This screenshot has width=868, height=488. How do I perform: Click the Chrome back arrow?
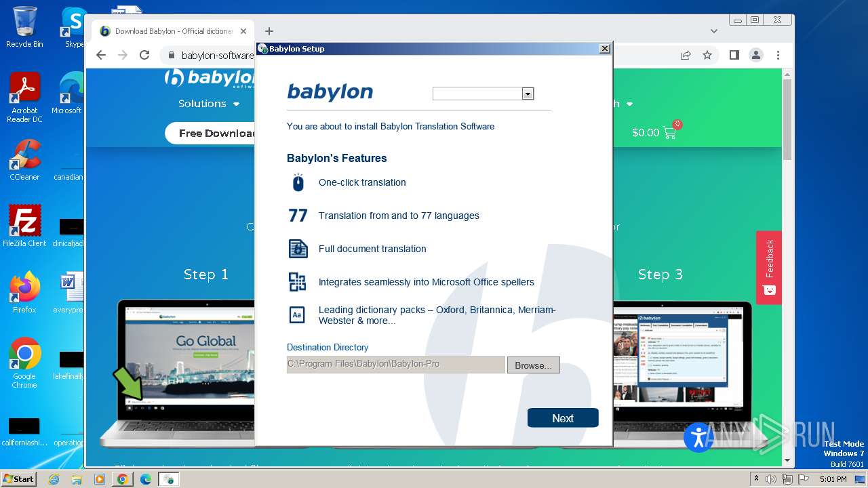[x=101, y=55]
